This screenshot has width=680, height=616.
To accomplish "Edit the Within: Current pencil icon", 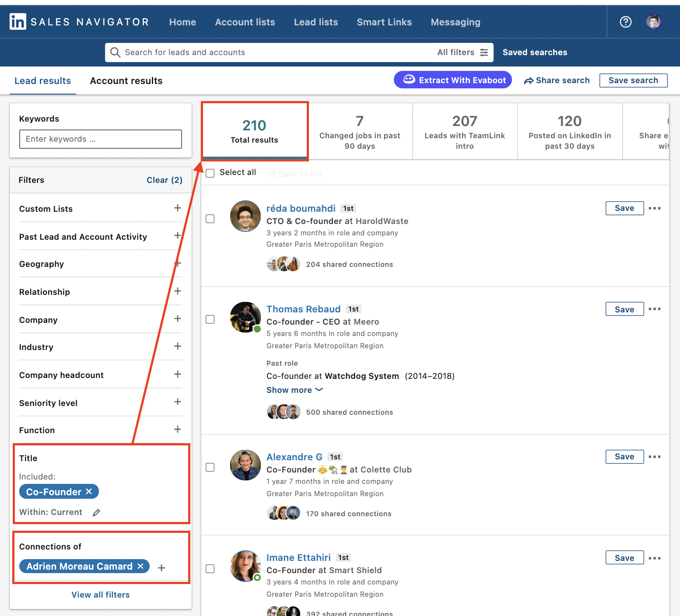I will click(96, 512).
